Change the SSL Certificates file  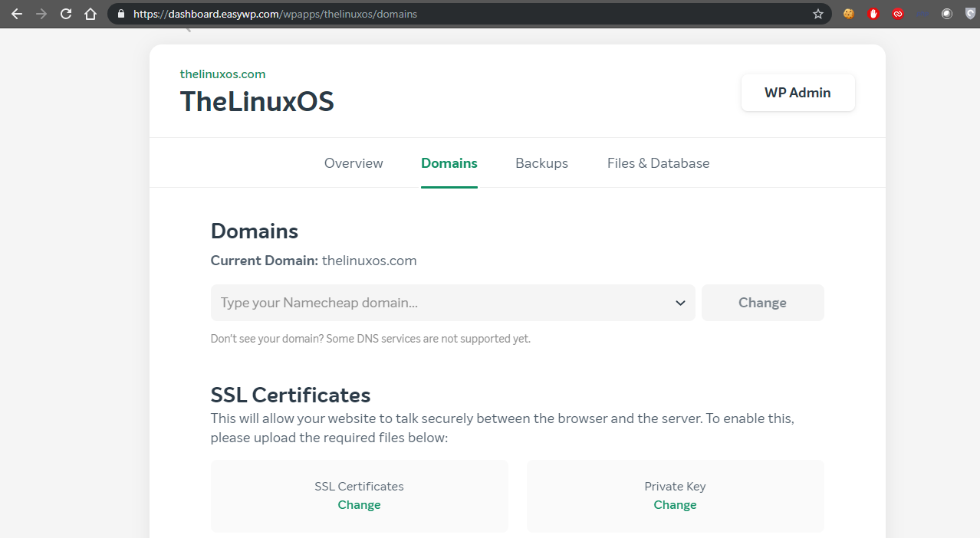(x=359, y=504)
